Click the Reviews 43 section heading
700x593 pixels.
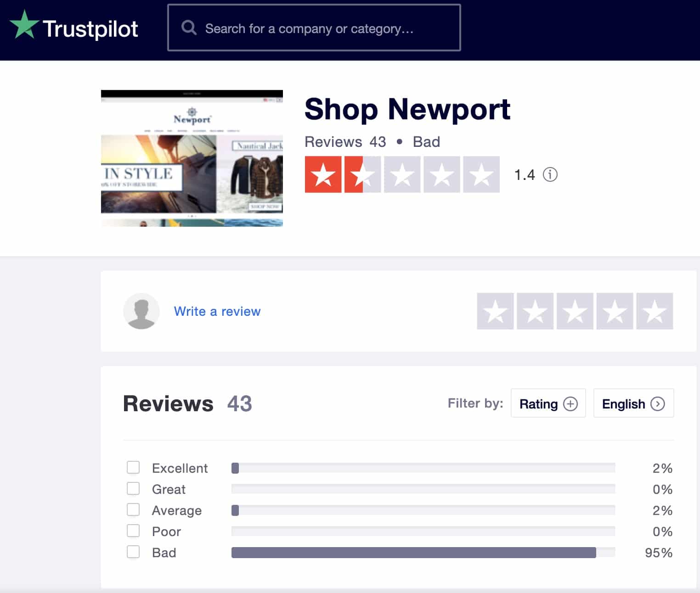pos(187,404)
